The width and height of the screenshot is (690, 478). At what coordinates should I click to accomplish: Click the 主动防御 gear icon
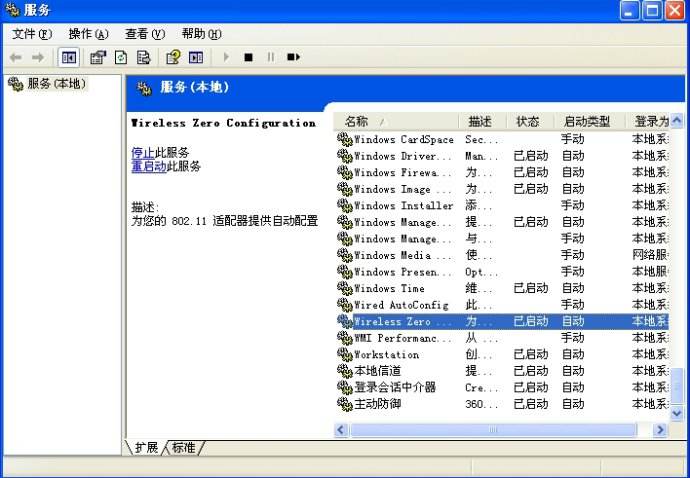coord(344,404)
